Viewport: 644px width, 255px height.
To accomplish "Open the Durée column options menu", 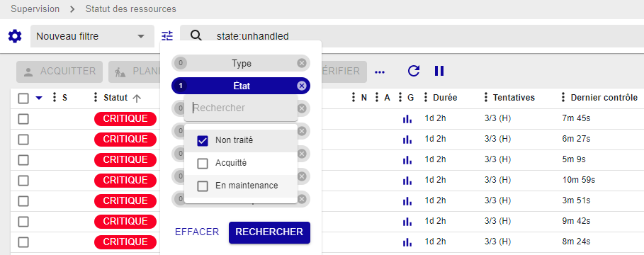I will coord(426,97).
